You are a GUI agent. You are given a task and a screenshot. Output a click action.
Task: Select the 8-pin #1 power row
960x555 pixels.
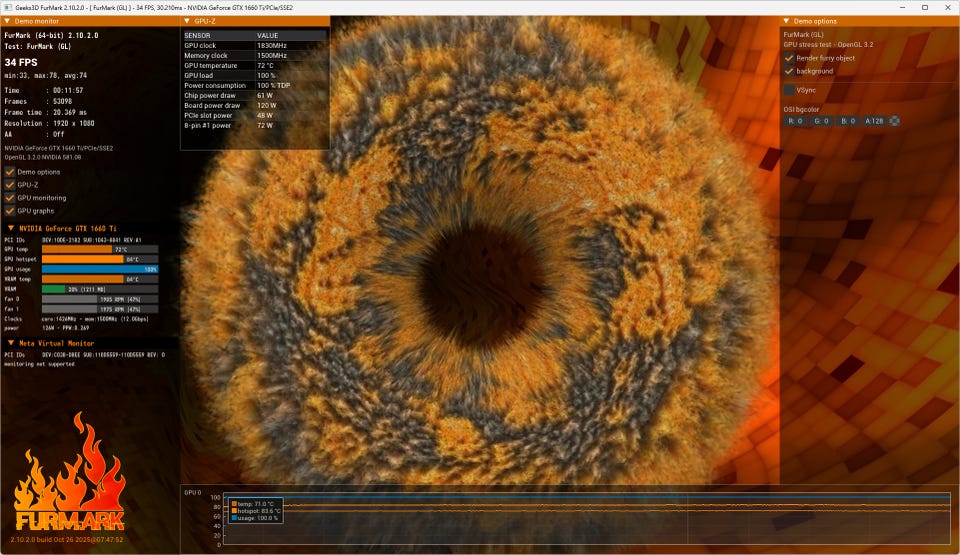[254, 125]
